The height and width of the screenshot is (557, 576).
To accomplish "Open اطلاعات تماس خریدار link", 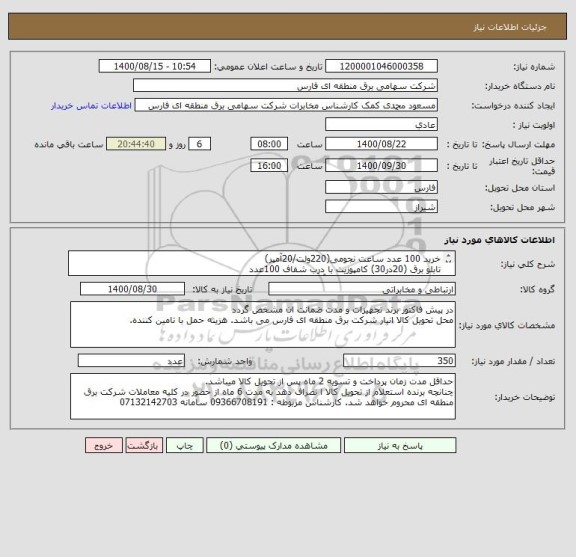I will [91, 106].
